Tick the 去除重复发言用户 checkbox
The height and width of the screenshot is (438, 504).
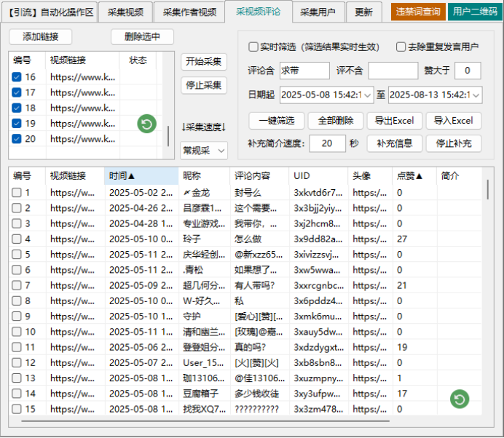point(401,47)
